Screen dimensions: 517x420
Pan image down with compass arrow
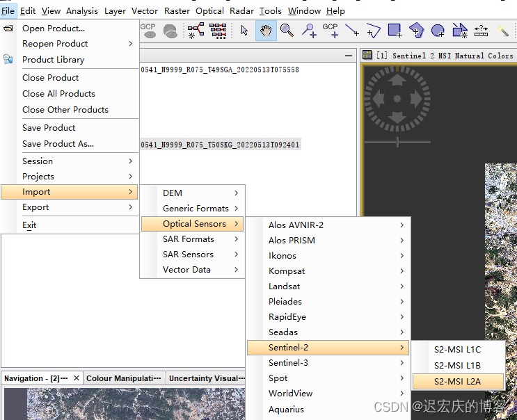(x=397, y=118)
